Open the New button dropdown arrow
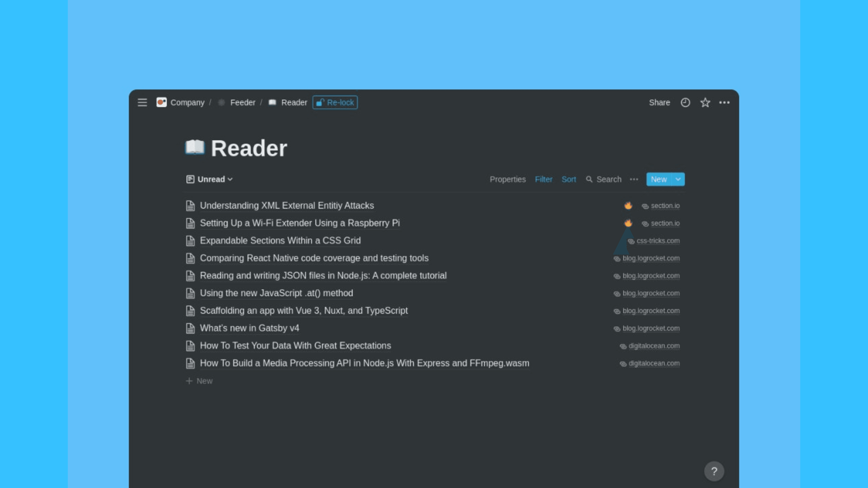The image size is (868, 488). [678, 179]
